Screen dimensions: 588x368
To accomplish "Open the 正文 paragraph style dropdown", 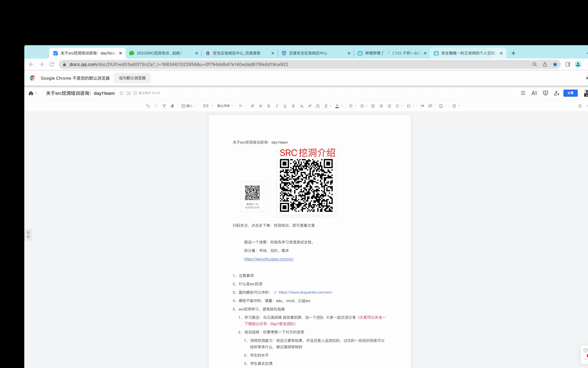I will tap(208, 106).
